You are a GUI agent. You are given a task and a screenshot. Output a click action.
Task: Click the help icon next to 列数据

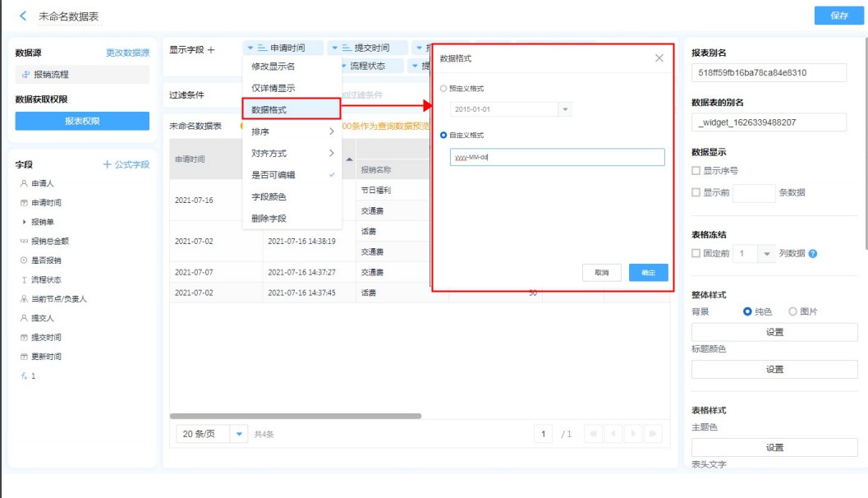tap(812, 254)
